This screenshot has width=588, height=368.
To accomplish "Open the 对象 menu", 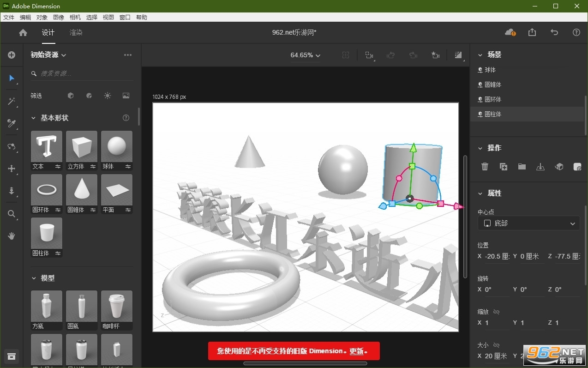I will click(x=42, y=17).
